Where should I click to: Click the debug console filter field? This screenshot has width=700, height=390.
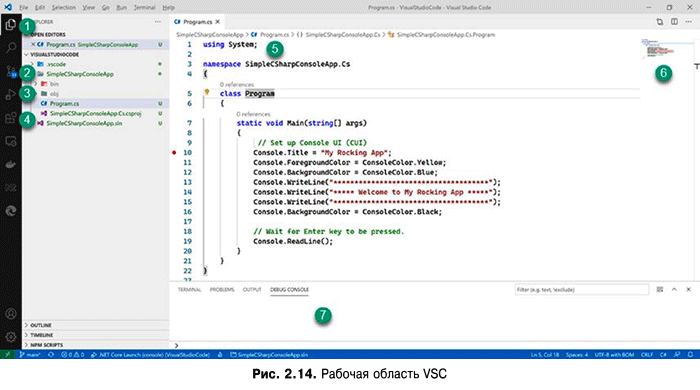581,290
